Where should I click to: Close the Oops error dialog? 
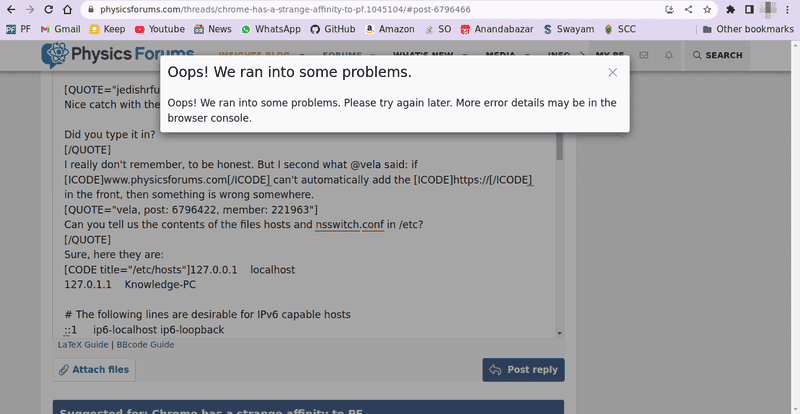click(x=613, y=72)
